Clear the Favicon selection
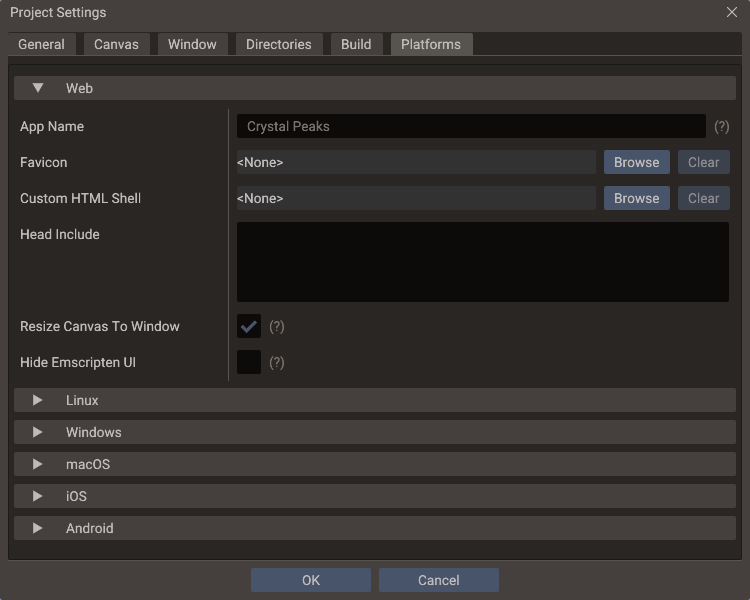The height and width of the screenshot is (600, 750). pyautogui.click(x=704, y=162)
